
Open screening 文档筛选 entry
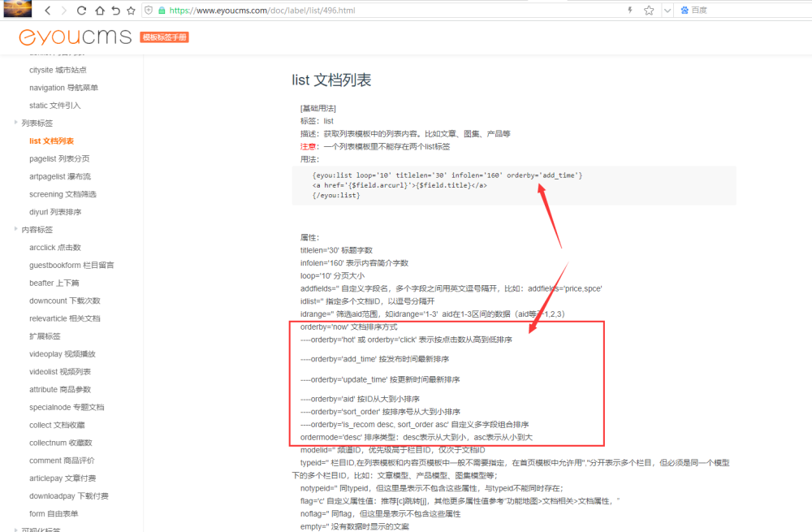[x=63, y=194]
